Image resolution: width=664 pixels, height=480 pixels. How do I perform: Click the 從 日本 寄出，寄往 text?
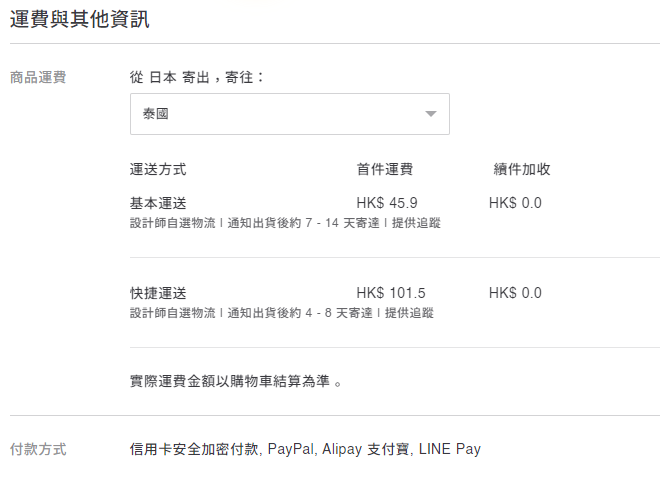[197, 76]
